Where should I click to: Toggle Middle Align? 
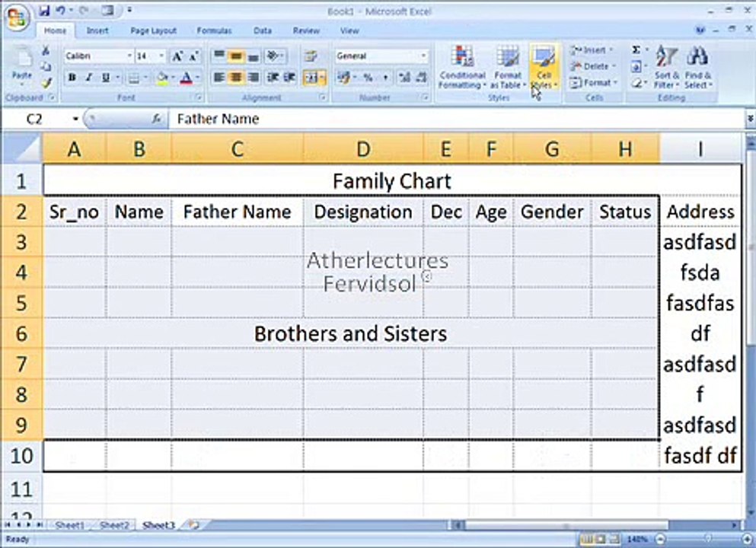(x=236, y=56)
